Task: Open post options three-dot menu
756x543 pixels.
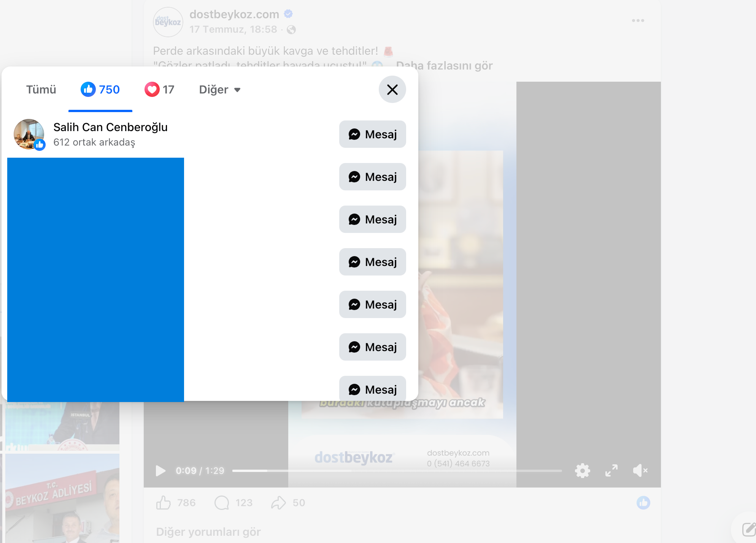Action: point(638,21)
